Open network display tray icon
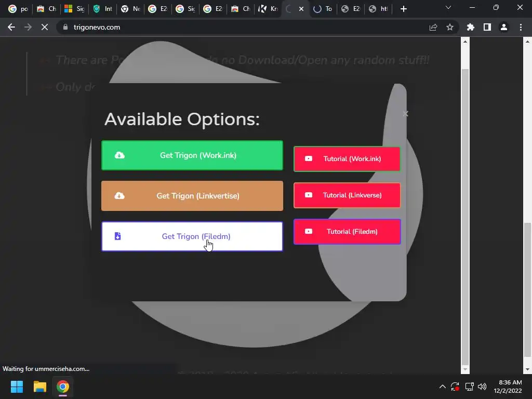532x399 pixels. pos(469,387)
